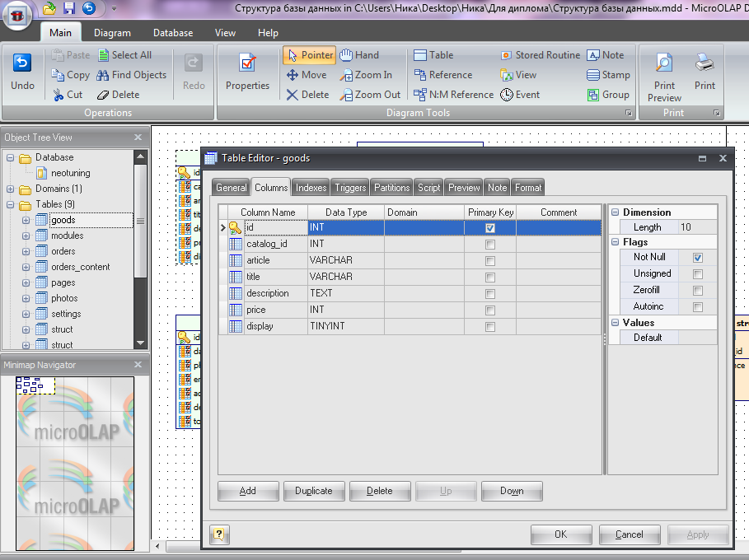The height and width of the screenshot is (560, 749).
Task: Toggle Primary Key checkbox for article column
Action: coord(489,261)
